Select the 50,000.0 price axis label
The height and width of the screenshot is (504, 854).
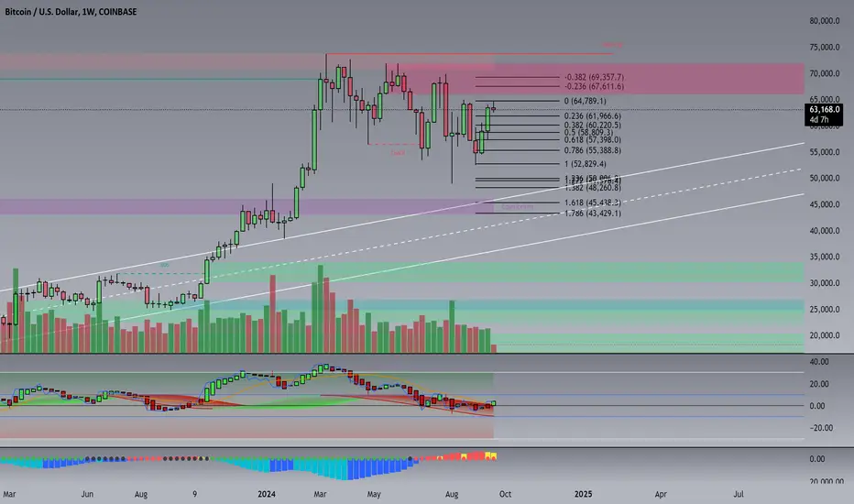[x=824, y=178]
